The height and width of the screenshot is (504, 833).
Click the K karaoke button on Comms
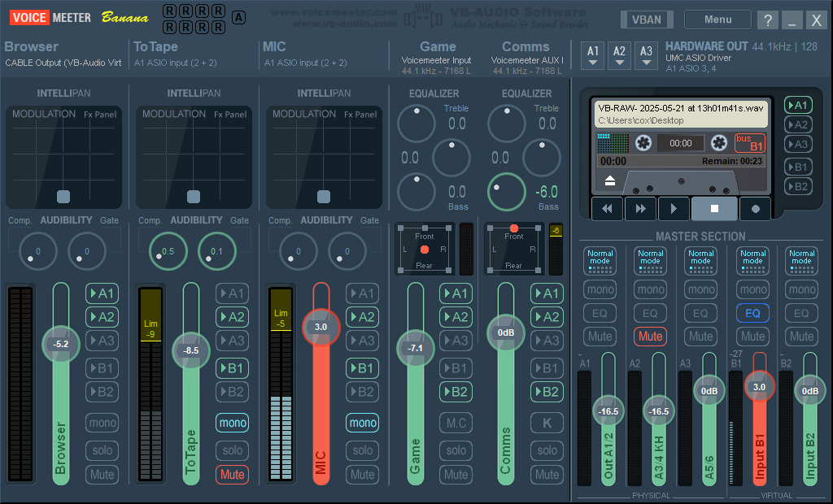click(x=547, y=423)
